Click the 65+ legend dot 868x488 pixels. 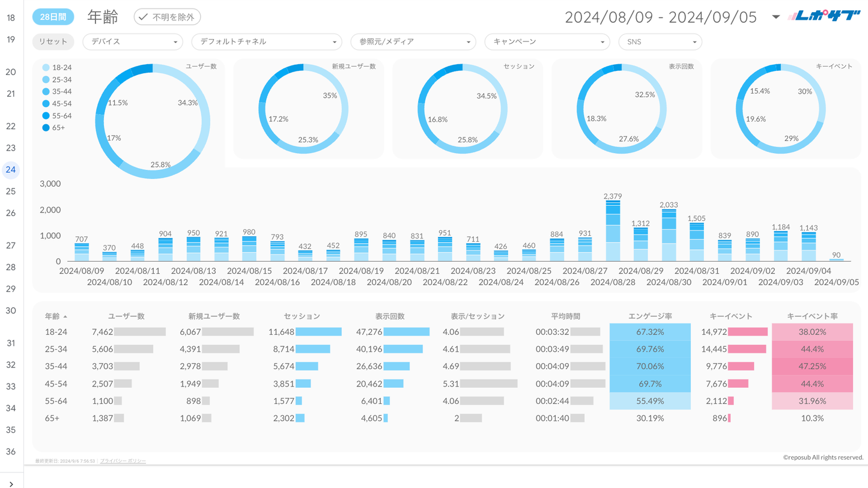coord(46,128)
